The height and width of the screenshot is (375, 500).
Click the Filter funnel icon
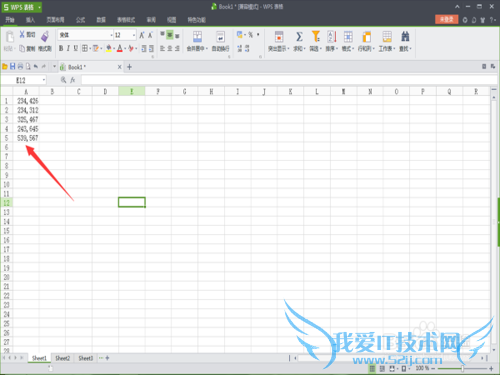pyautogui.click(x=315, y=37)
